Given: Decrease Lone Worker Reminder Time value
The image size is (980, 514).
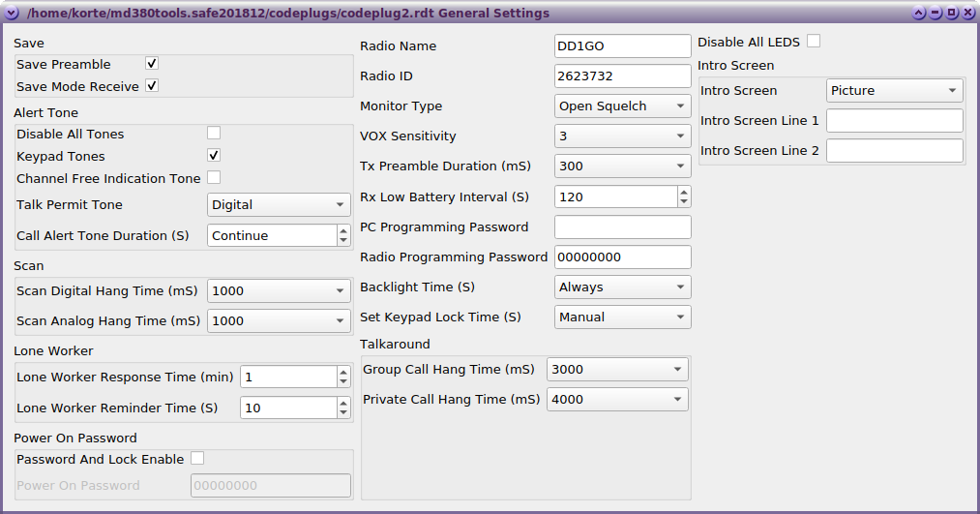Looking at the screenshot, I should click(x=343, y=413).
